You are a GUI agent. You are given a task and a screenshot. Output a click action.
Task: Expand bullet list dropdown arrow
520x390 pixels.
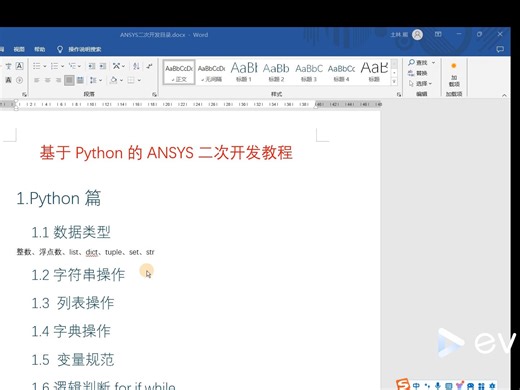pyautogui.click(x=45, y=66)
